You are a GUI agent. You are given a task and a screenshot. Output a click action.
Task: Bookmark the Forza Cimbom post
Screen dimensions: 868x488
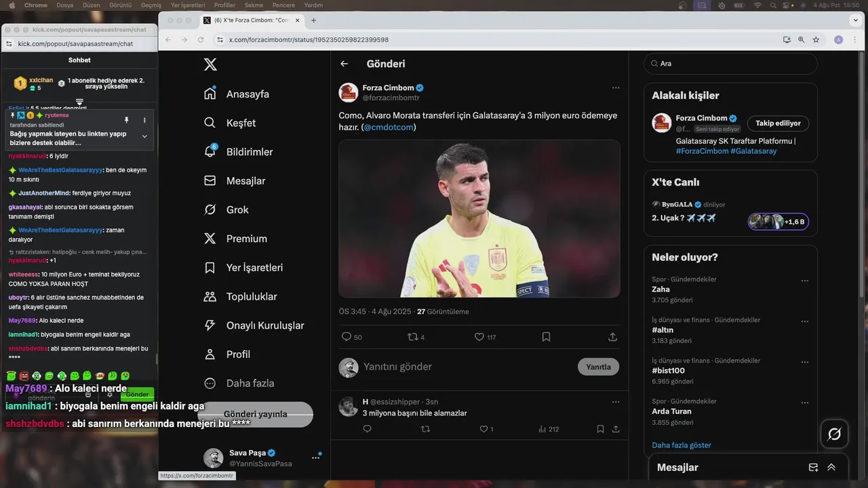pyautogui.click(x=546, y=337)
